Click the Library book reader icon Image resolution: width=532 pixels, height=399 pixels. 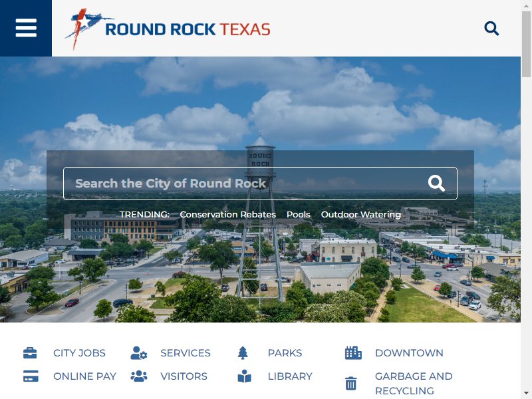pyautogui.click(x=244, y=376)
